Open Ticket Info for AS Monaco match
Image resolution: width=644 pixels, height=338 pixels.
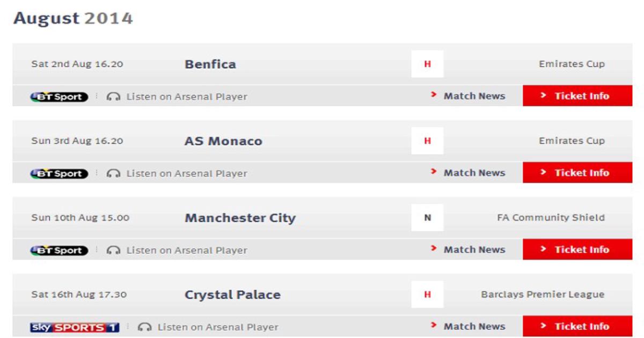tap(577, 173)
